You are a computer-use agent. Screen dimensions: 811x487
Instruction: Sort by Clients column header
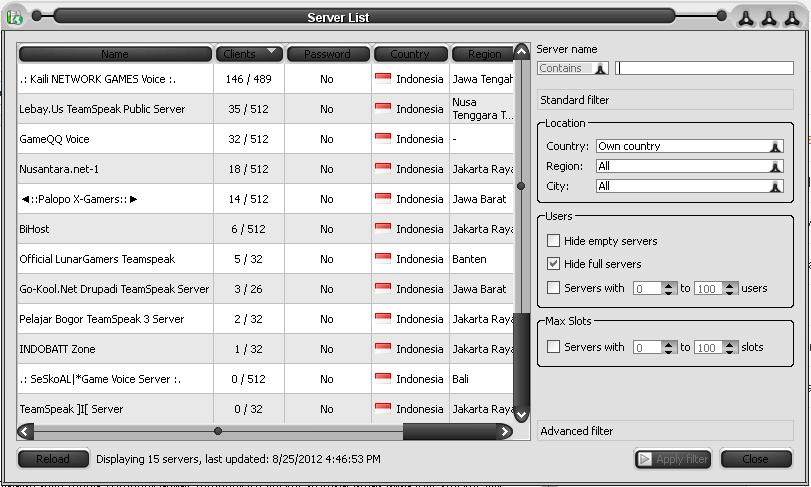tap(249, 54)
